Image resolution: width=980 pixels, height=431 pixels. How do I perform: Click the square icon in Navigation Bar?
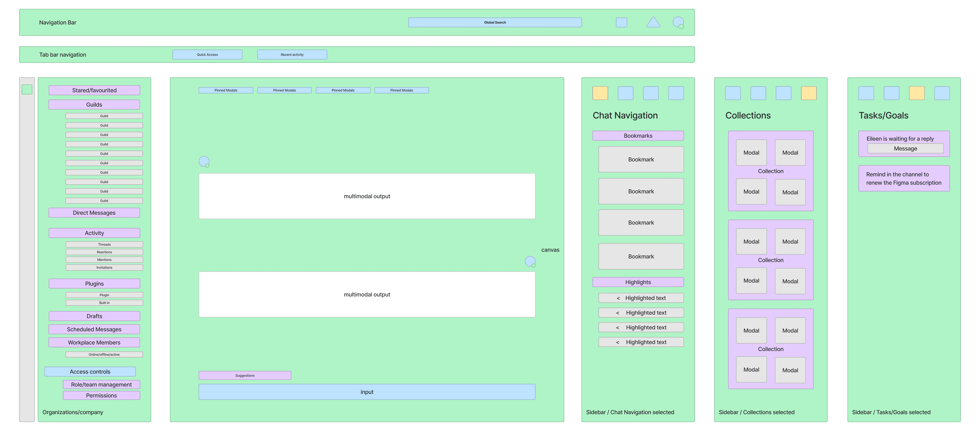621,22
